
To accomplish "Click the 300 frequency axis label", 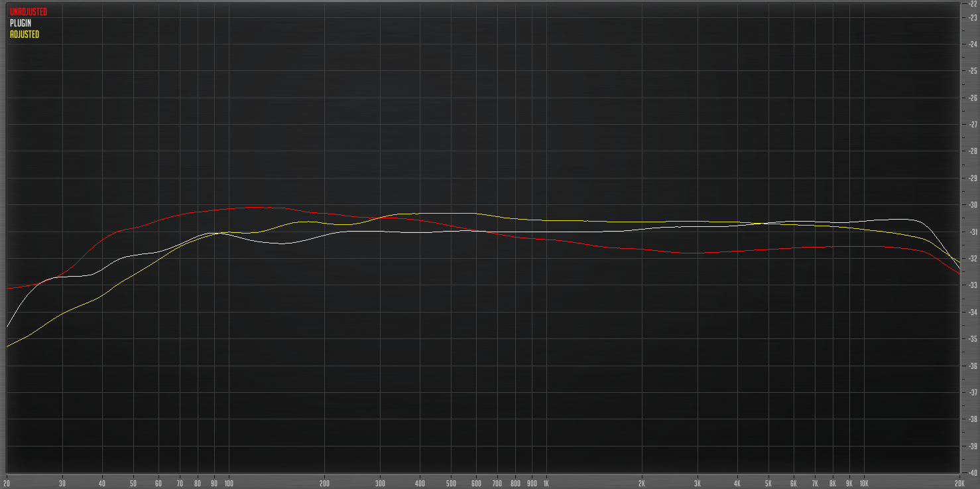I will click(x=381, y=483).
